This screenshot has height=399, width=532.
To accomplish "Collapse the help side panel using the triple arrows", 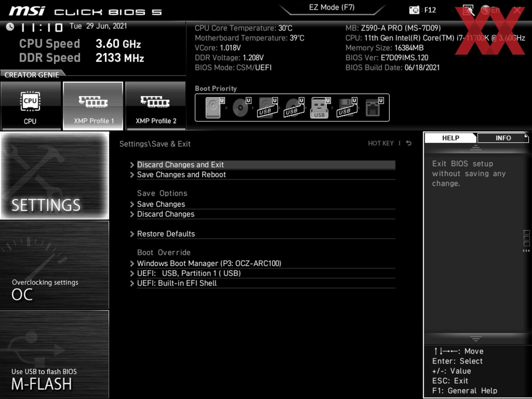I will (x=526, y=251).
